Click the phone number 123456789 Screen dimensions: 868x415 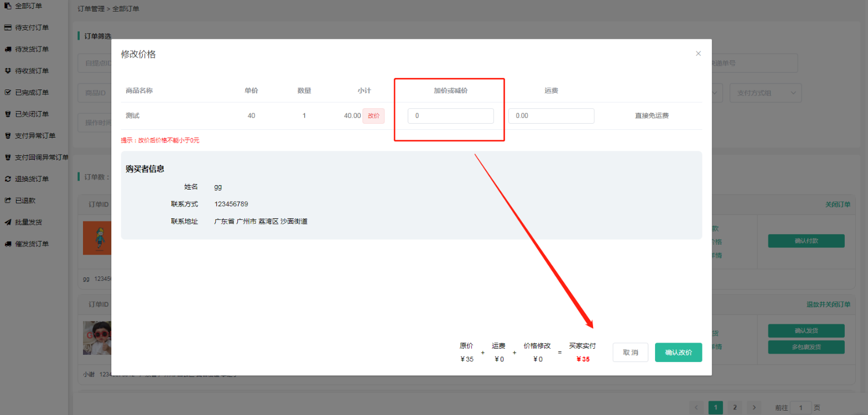point(231,204)
